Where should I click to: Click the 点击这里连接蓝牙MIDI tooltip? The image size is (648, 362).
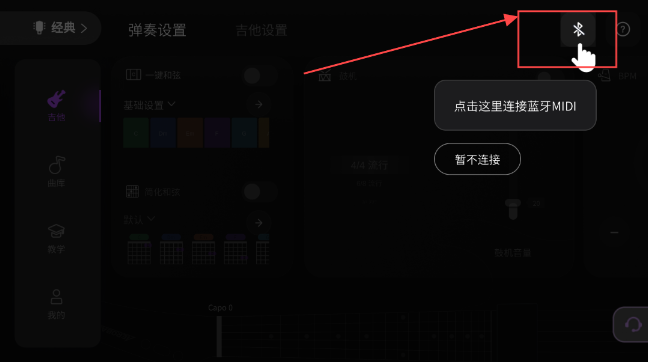[515, 106]
